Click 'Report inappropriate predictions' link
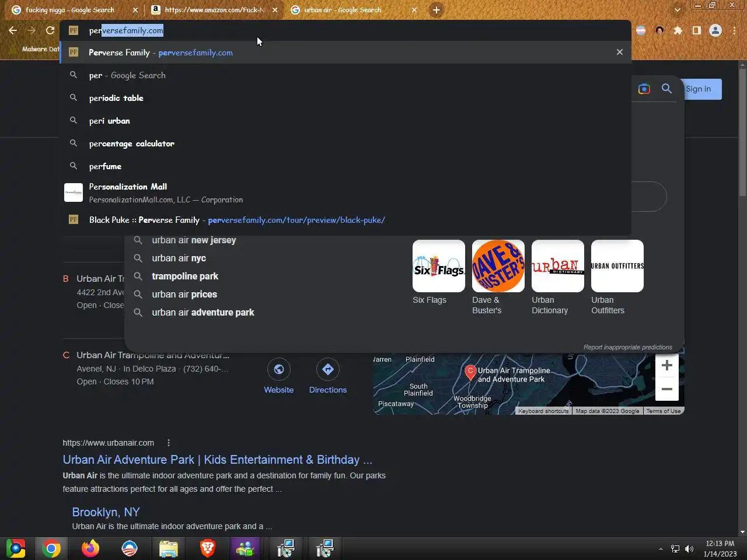 (628, 347)
